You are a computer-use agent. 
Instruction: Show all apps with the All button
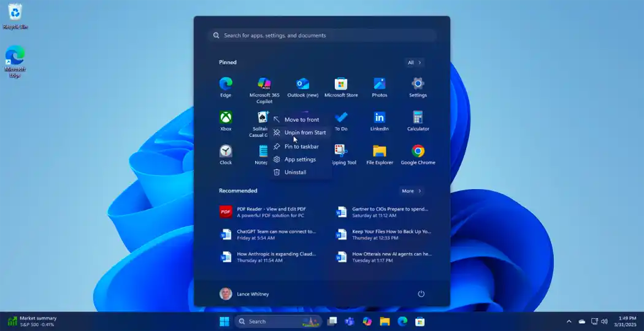(x=414, y=63)
